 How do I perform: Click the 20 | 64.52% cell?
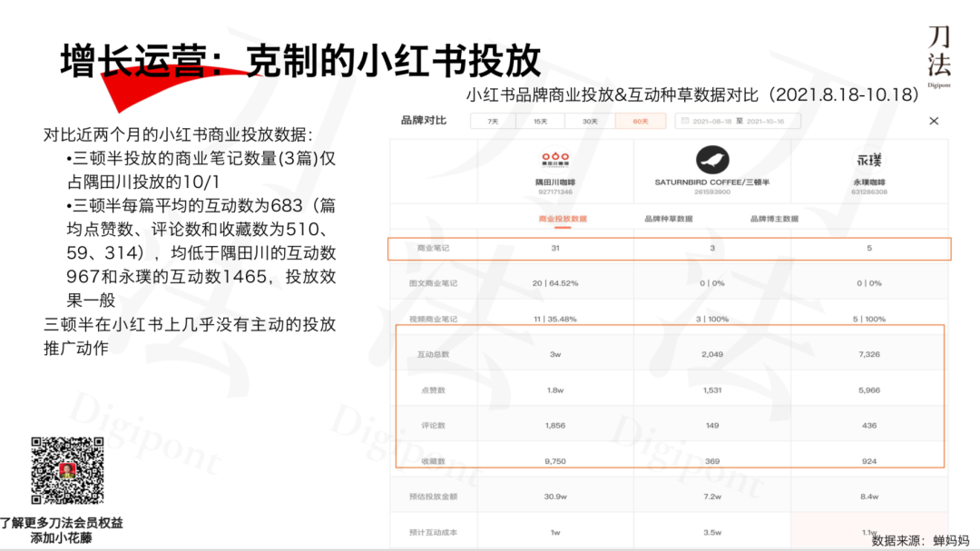click(x=555, y=283)
